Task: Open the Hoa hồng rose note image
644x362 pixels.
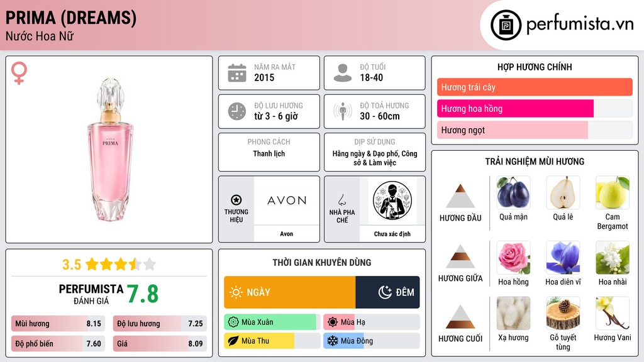Action: click(x=513, y=258)
